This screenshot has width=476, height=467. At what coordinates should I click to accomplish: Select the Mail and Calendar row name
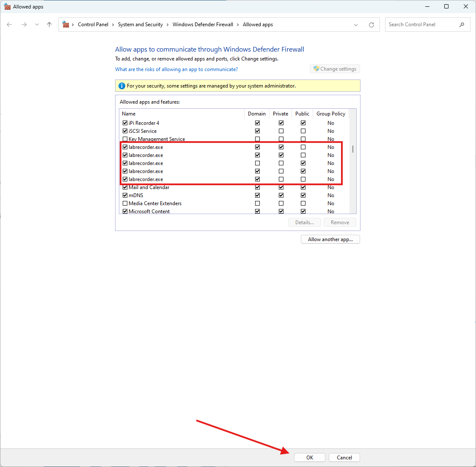click(149, 187)
